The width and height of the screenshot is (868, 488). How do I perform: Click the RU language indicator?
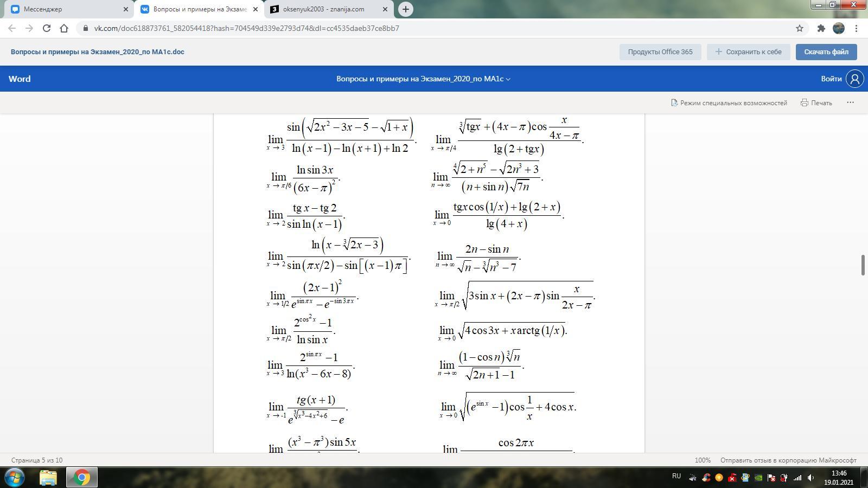point(676,476)
